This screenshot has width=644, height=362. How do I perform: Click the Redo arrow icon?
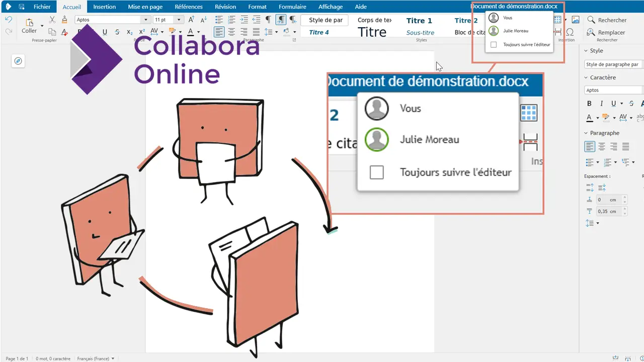(9, 32)
